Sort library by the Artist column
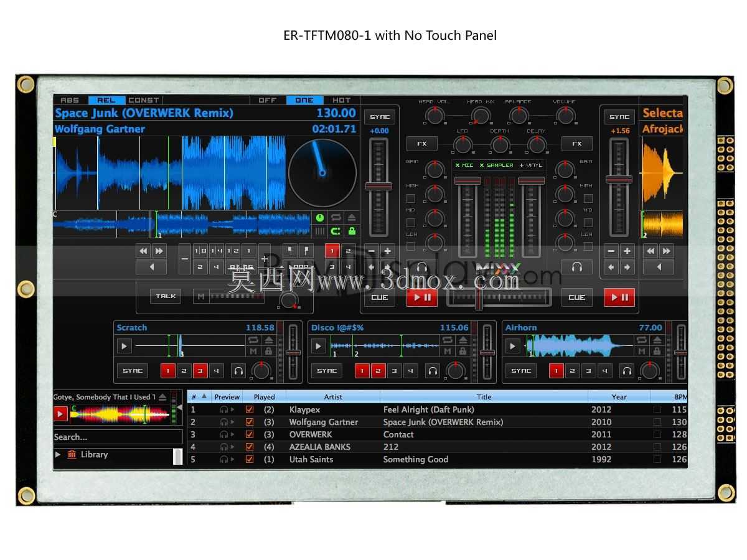The width and height of the screenshot is (747, 560). (x=333, y=396)
